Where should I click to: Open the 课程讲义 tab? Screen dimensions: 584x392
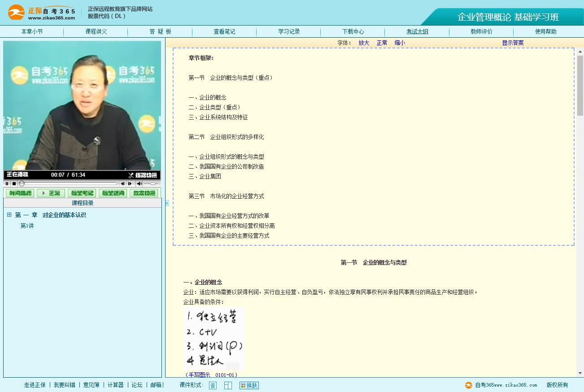(96, 31)
